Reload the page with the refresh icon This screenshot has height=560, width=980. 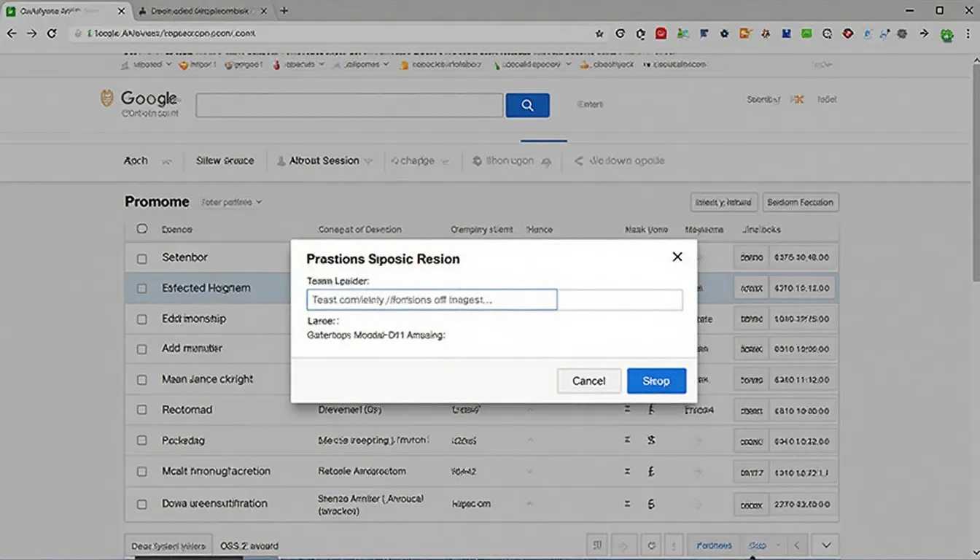(x=52, y=34)
